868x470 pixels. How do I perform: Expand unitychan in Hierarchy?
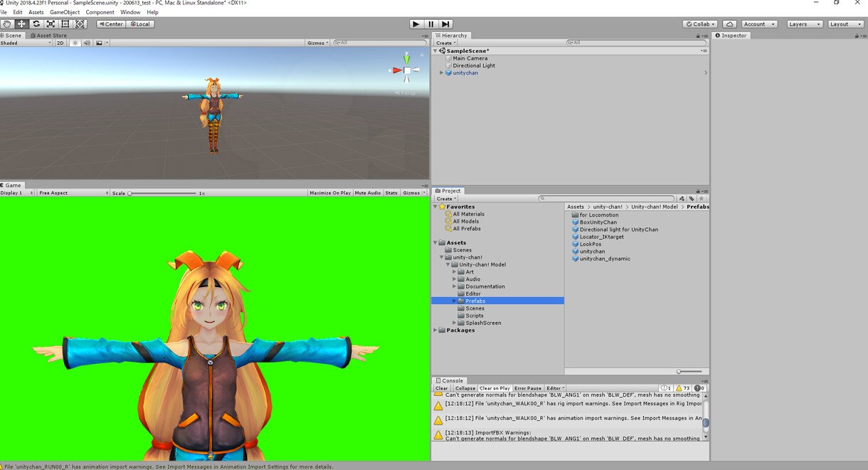point(441,73)
